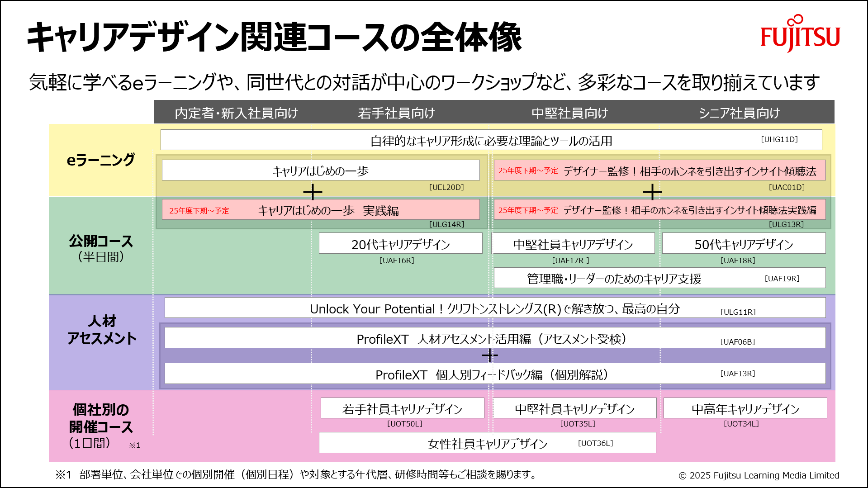Open the 女性社員キャリアデザイン course
The image size is (868, 488).
coord(487,442)
